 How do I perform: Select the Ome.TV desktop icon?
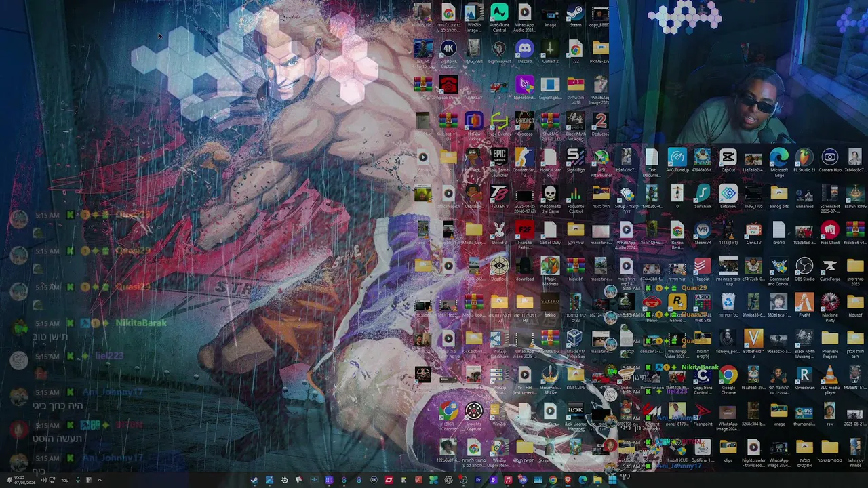click(753, 234)
